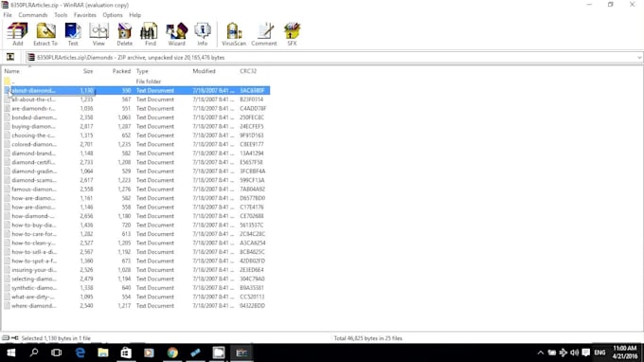Select file bonded-diamon...

pos(136,118)
